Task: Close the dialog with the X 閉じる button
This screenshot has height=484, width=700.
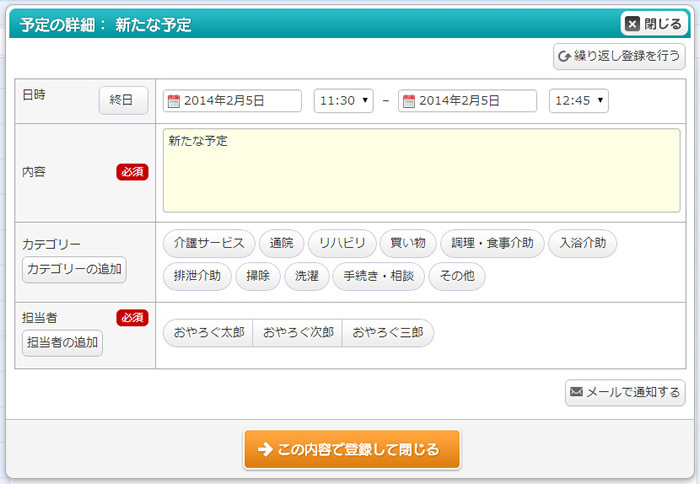Action: 654,24
